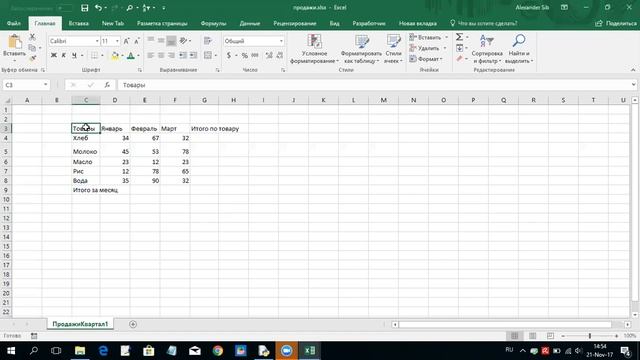This screenshot has width=640, height=360.
Task: Open the Общий number format dropdown
Action: (x=281, y=41)
